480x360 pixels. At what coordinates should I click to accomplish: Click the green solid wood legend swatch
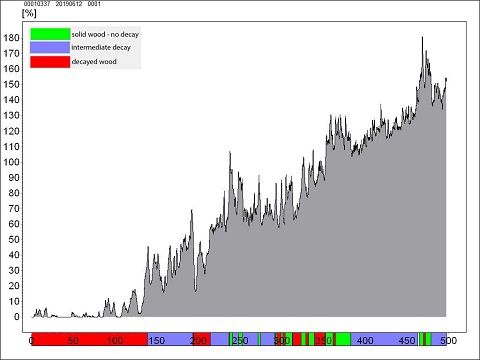tap(50, 34)
